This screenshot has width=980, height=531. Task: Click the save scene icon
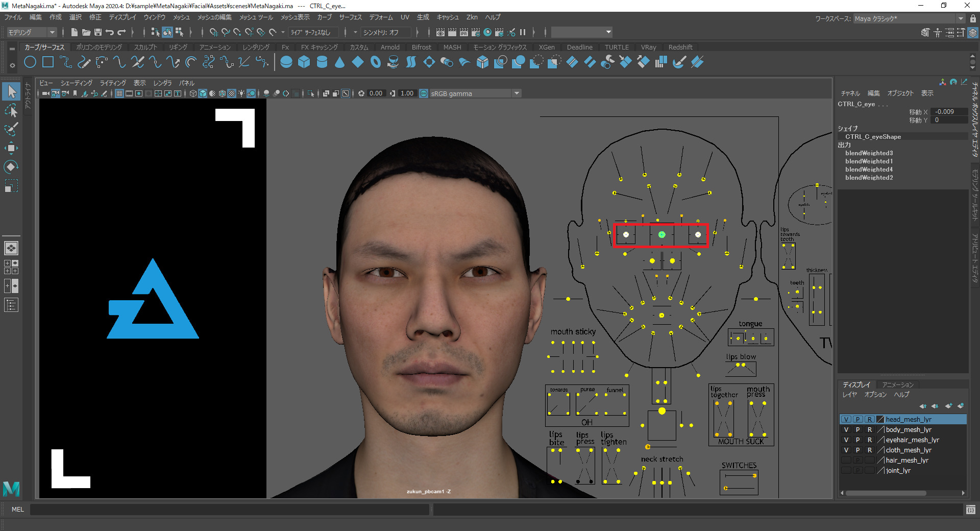click(x=98, y=32)
